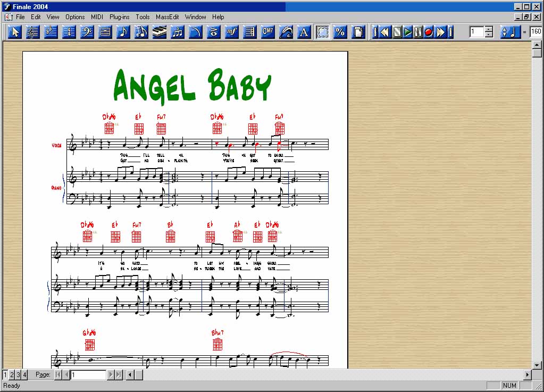The height and width of the screenshot is (392, 544).
Task: Click the Page number input field
Action: point(88,374)
